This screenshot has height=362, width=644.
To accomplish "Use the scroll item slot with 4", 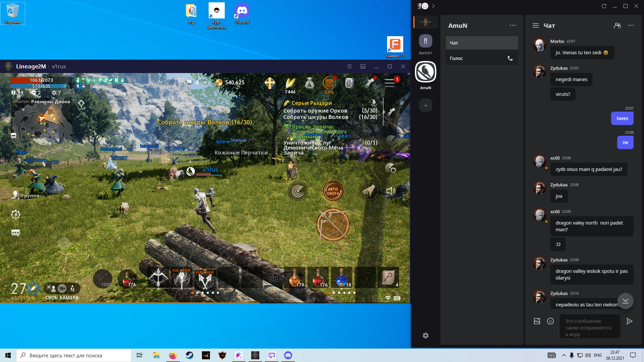I will point(388,278).
